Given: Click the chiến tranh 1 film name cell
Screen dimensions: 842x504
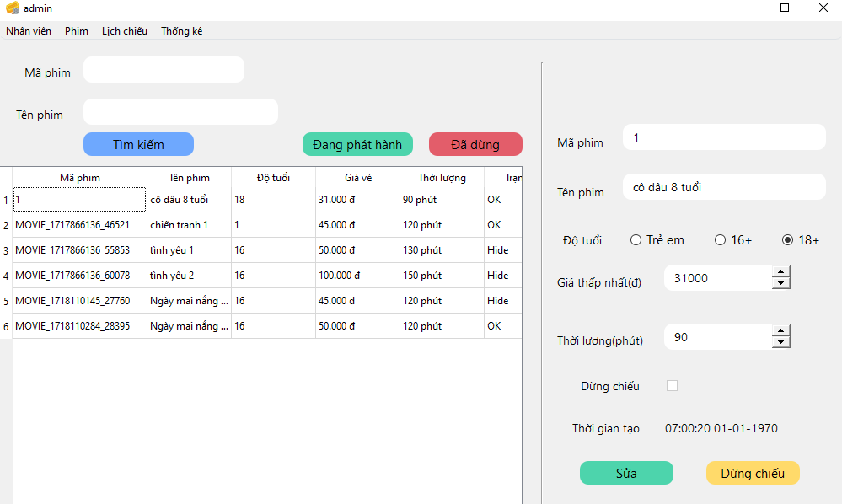Looking at the screenshot, I should pos(189,225).
